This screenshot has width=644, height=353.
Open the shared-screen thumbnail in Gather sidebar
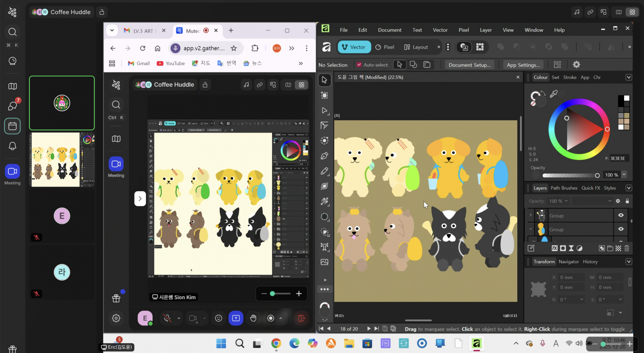click(x=62, y=159)
